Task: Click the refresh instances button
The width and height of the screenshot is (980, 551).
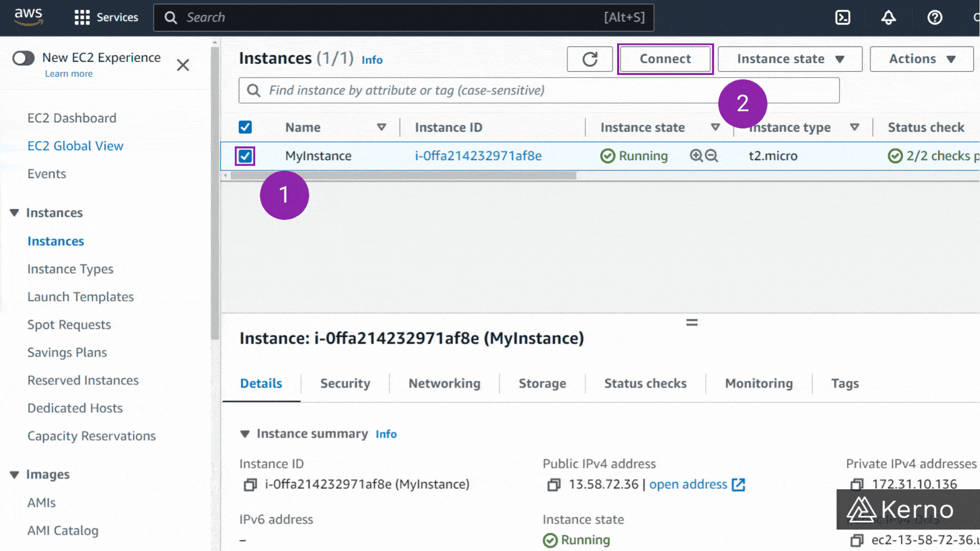Action: 590,59
